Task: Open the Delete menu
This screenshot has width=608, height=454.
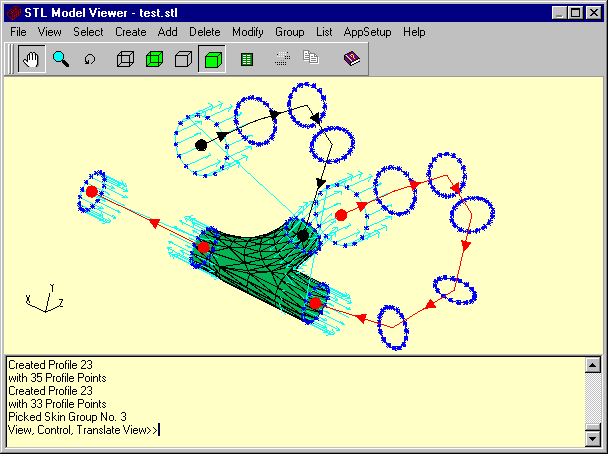Action: (x=205, y=32)
